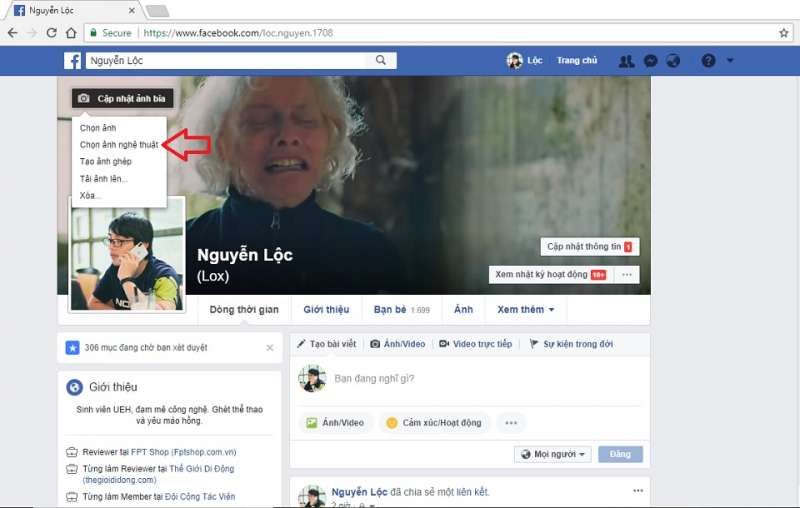This screenshot has height=508, width=800.
Task: Open the notifications globe icon
Action: [673, 61]
